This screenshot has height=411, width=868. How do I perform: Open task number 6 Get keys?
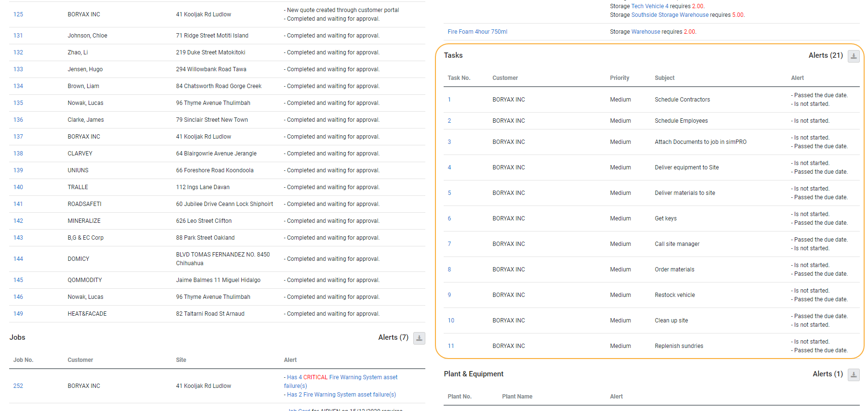[449, 218]
